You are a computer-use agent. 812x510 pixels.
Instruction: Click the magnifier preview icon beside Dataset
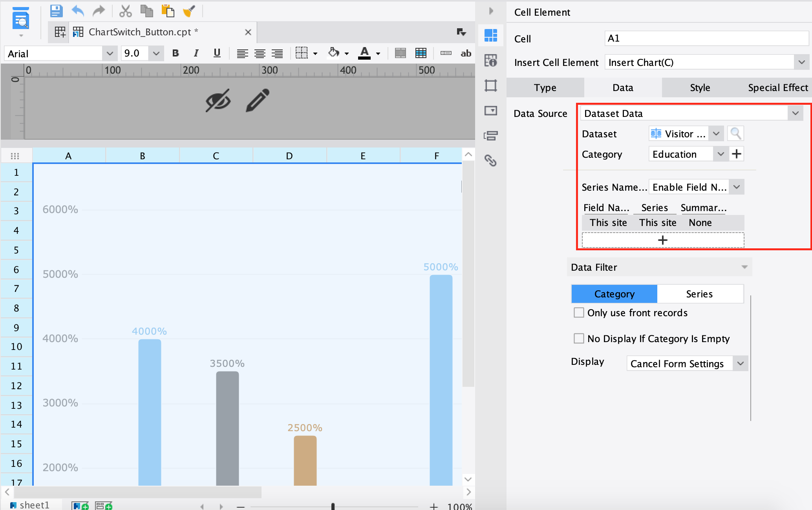pyautogui.click(x=735, y=134)
